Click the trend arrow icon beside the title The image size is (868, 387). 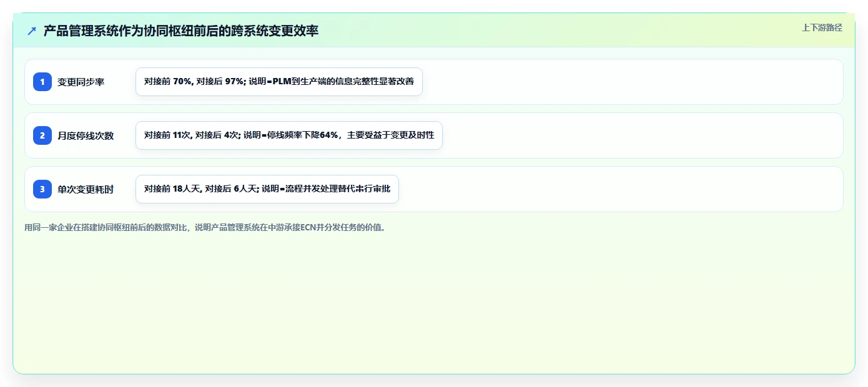(x=32, y=31)
